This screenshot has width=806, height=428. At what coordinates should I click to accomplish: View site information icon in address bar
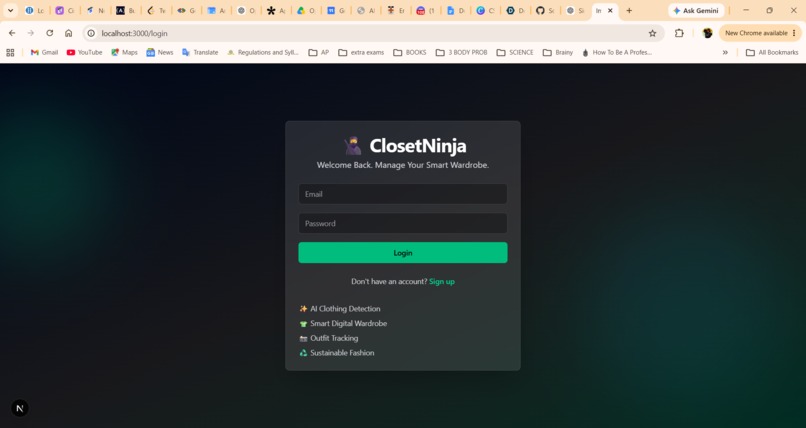91,33
